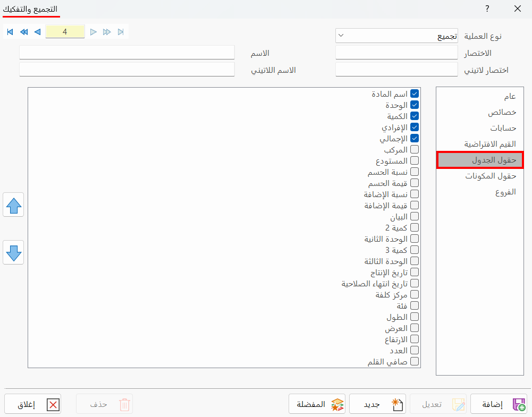
Task: Move selected field up with arrow
Action: coord(14,205)
